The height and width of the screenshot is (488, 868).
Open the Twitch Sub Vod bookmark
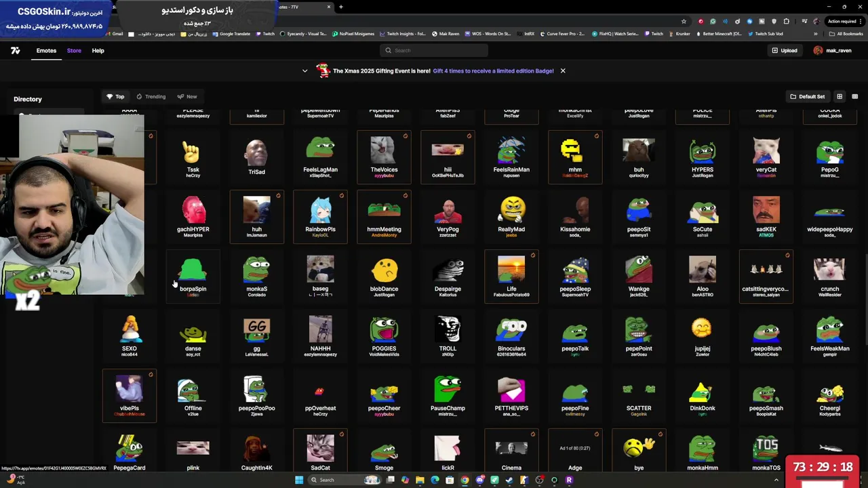(766, 34)
